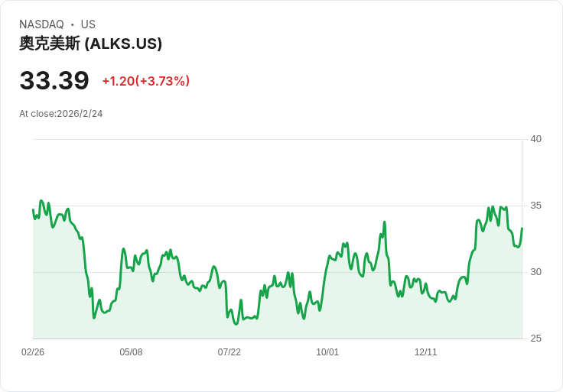The width and height of the screenshot is (563, 392).
Task: Click the lowest chart dip near 07/22
Action: pyautogui.click(x=236, y=324)
